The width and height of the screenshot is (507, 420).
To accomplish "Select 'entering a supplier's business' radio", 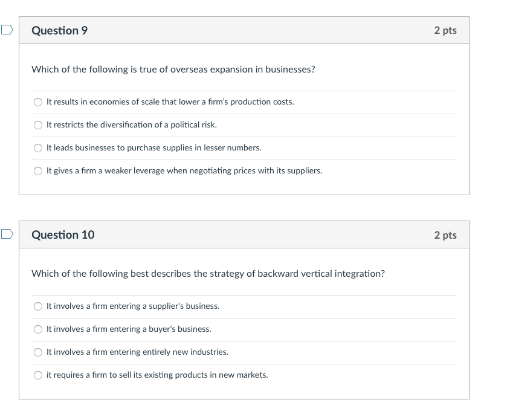I will coord(38,306).
